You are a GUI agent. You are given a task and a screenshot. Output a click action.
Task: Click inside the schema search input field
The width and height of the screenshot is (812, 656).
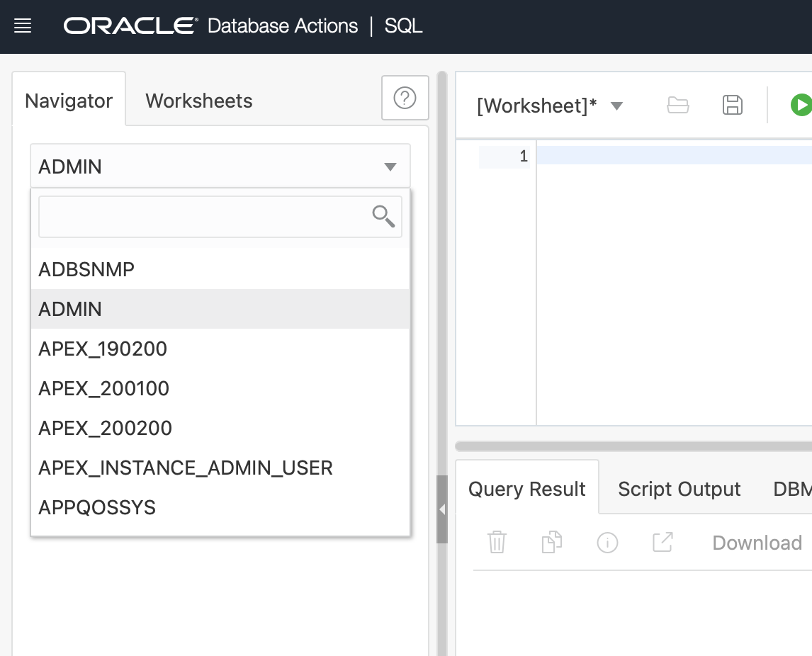point(198,216)
